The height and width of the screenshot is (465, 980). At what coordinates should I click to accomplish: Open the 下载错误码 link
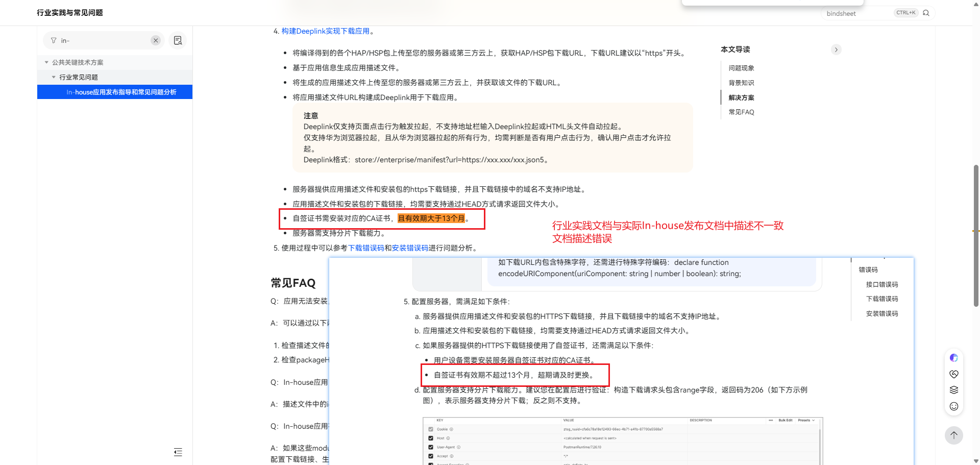tap(365, 248)
